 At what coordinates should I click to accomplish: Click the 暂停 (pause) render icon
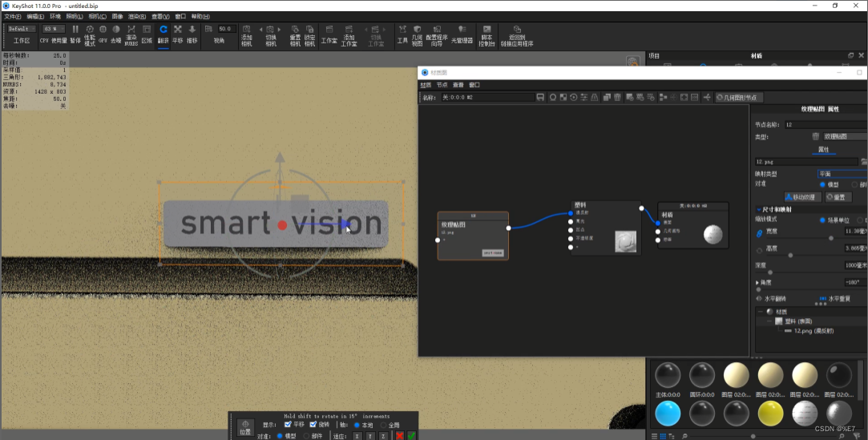pyautogui.click(x=75, y=30)
